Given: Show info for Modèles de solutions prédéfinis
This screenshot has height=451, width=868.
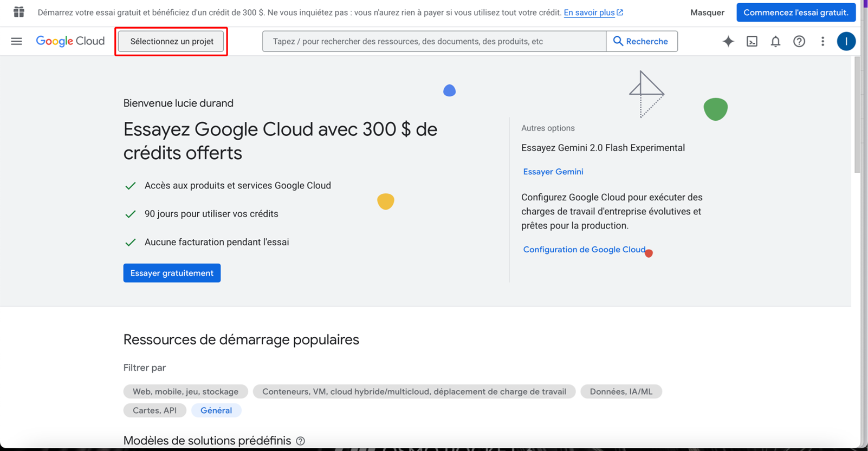Looking at the screenshot, I should click(x=301, y=441).
